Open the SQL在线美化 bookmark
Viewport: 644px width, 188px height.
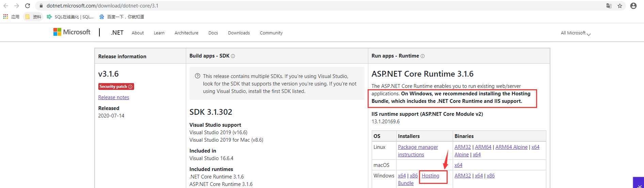point(70,17)
